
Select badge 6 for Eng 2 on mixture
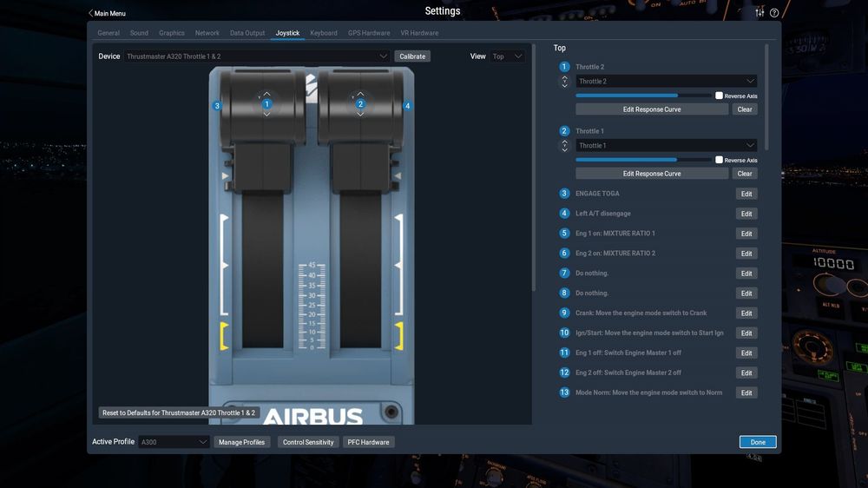(x=564, y=254)
